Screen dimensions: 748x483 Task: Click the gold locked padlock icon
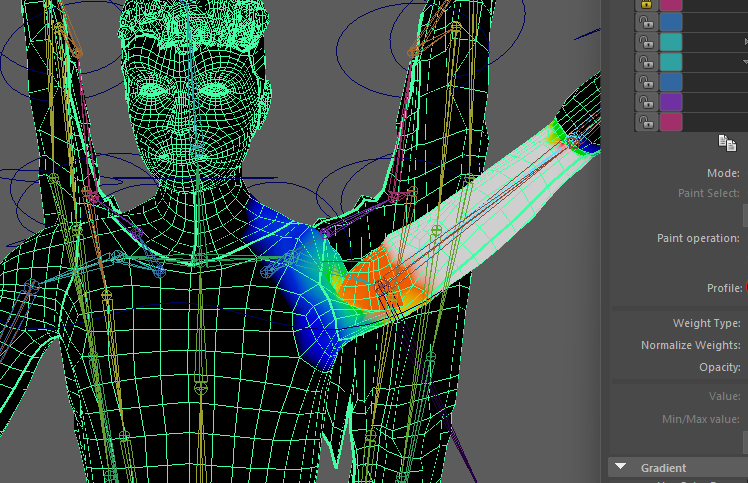click(x=646, y=4)
